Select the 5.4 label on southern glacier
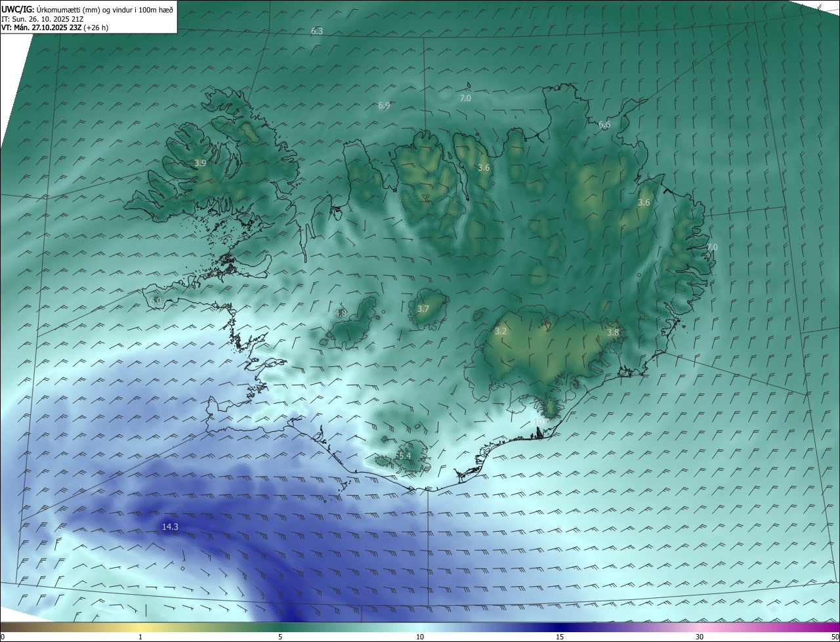840x642 pixels. [404, 456]
